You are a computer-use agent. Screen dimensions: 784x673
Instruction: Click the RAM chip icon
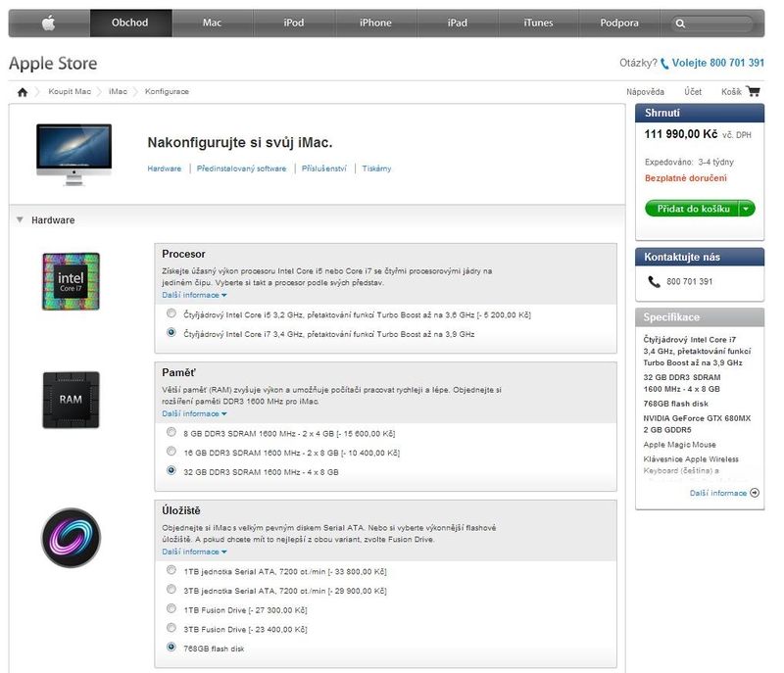click(71, 400)
